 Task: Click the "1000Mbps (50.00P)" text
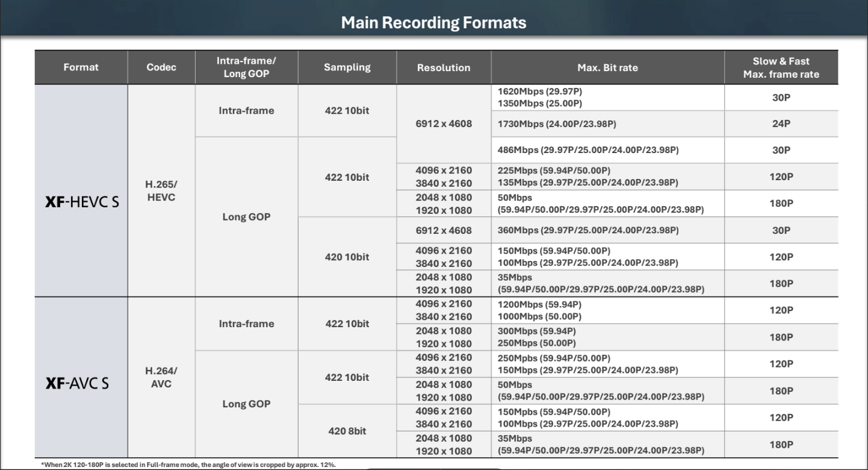click(x=539, y=316)
